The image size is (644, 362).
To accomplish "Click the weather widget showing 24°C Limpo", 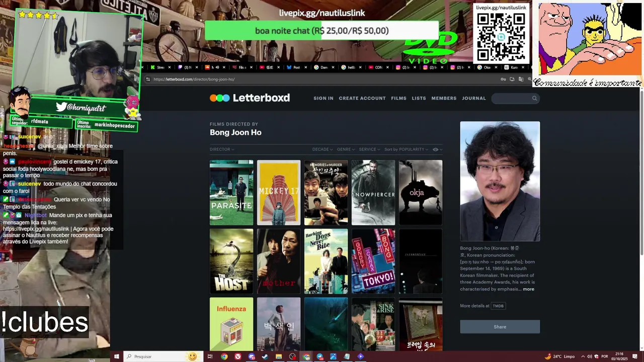I will click(x=559, y=356).
